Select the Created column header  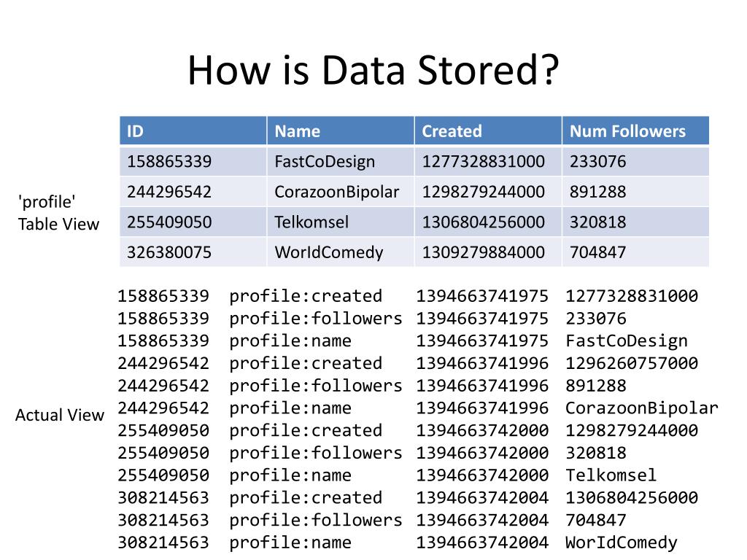(488, 131)
